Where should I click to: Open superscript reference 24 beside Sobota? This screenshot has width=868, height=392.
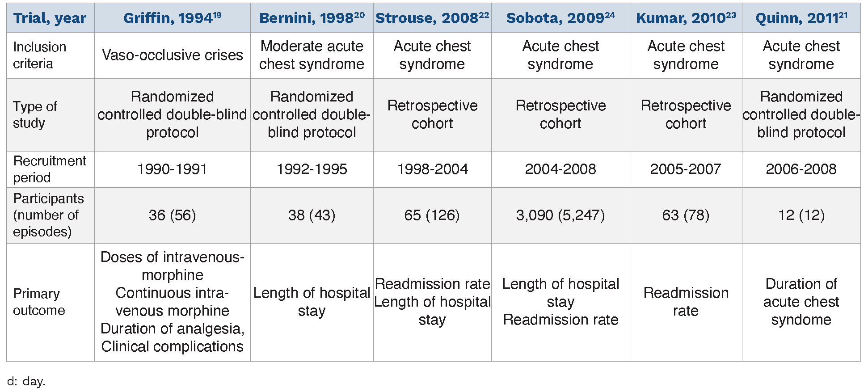coord(610,15)
